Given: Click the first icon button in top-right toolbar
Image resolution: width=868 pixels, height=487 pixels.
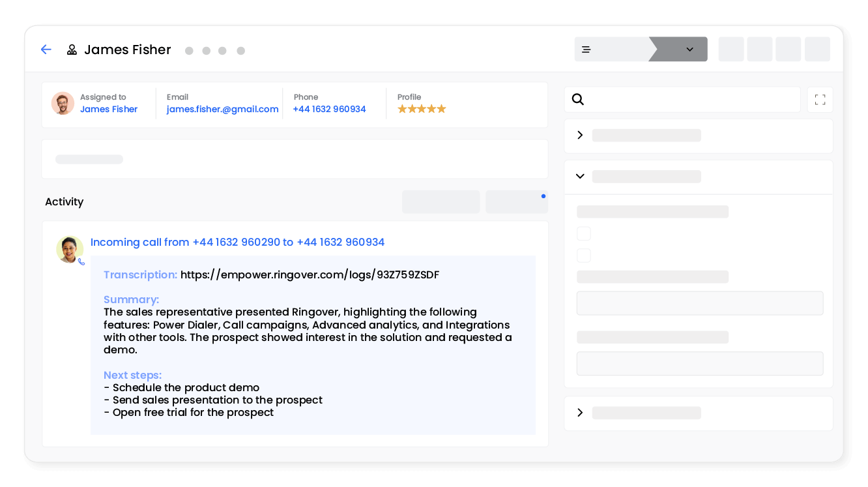Looking at the screenshot, I should tap(731, 49).
